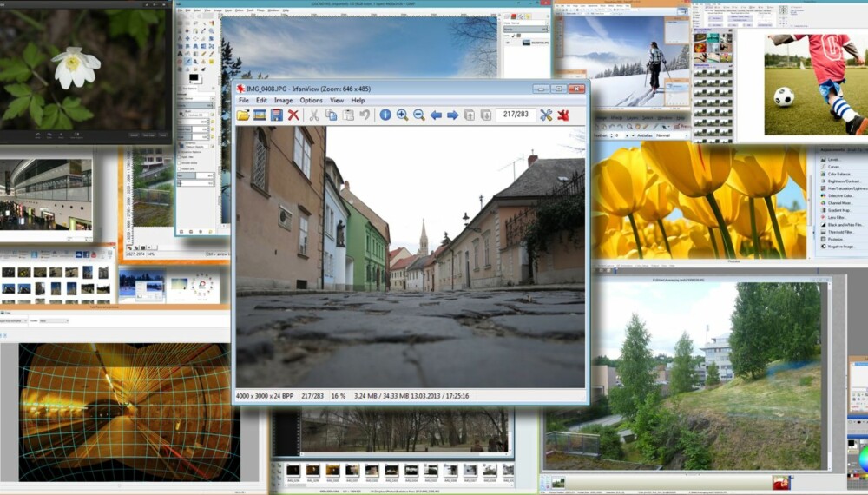
Task: Adjust the Feather value stepper arrows
Action: coord(612,135)
